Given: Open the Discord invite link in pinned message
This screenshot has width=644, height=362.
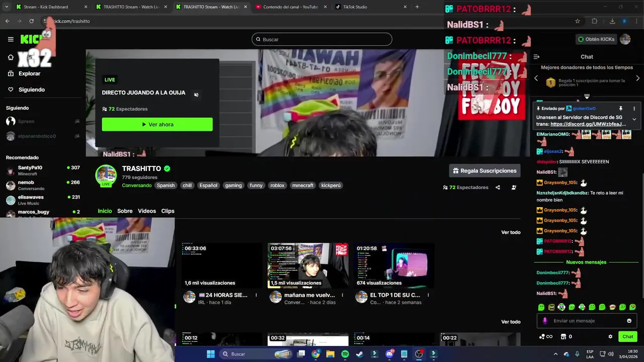Looking at the screenshot, I should tap(588, 124).
